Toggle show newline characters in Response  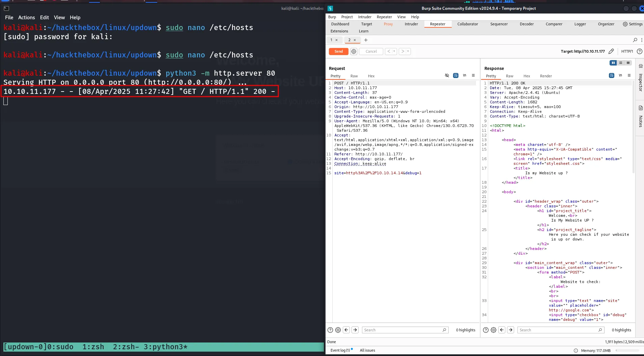coord(620,75)
